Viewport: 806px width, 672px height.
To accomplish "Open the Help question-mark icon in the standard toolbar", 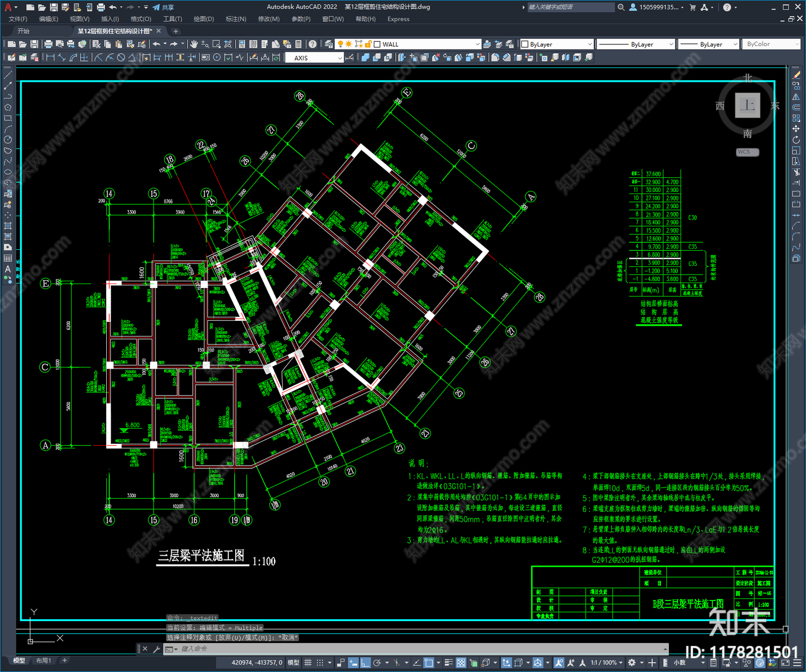I will pos(313,44).
